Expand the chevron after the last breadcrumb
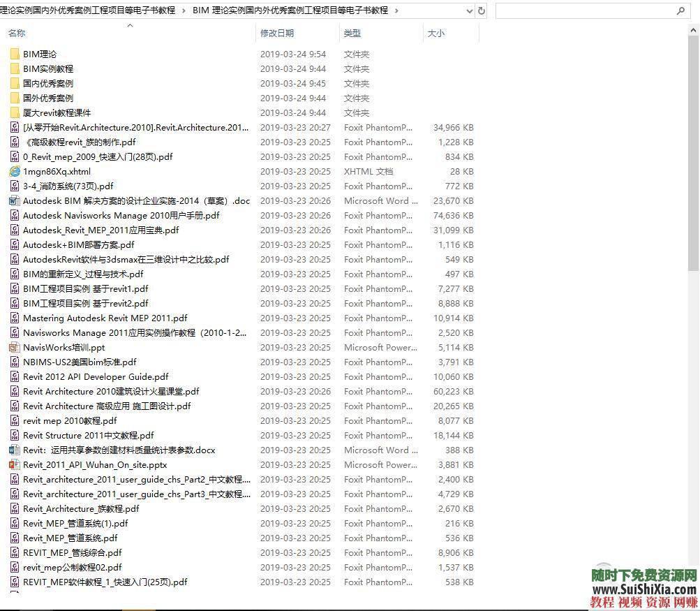Screen dimensions: 700x611 pos(396,10)
